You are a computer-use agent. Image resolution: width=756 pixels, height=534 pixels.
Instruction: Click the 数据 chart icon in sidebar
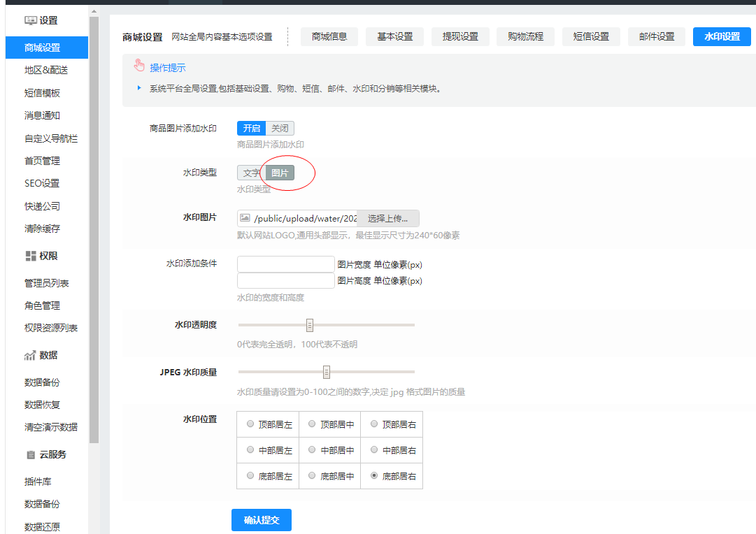pos(30,355)
